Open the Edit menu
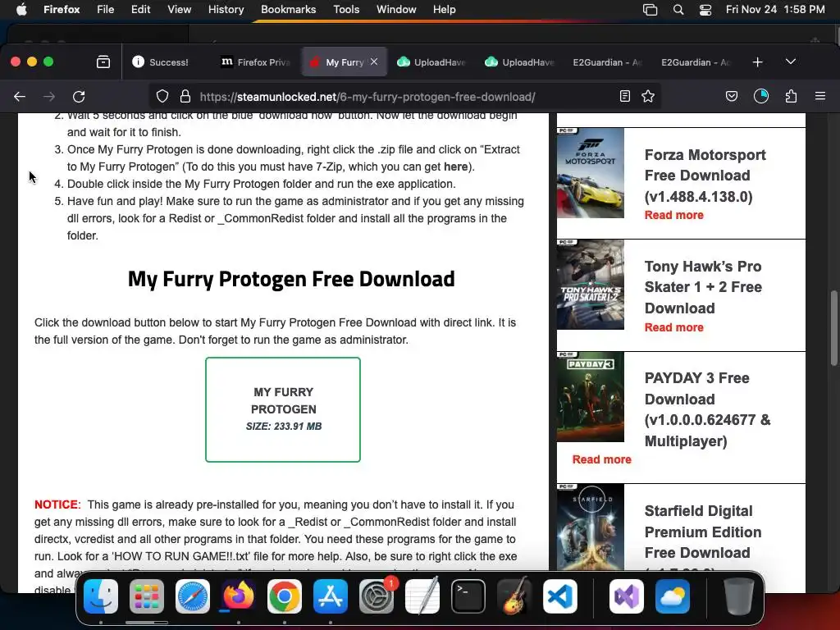 click(141, 10)
